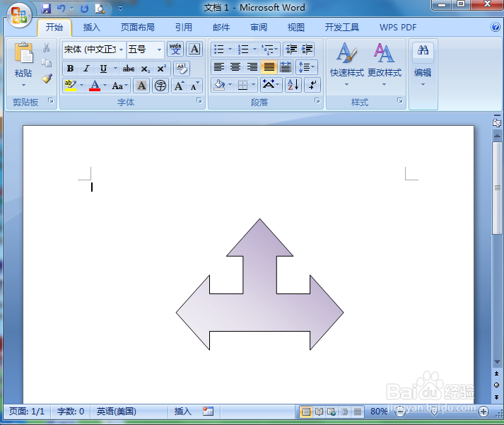Image resolution: width=504 pixels, height=425 pixels.
Task: Show or hide paragraph marks
Action: pyautogui.click(x=312, y=85)
